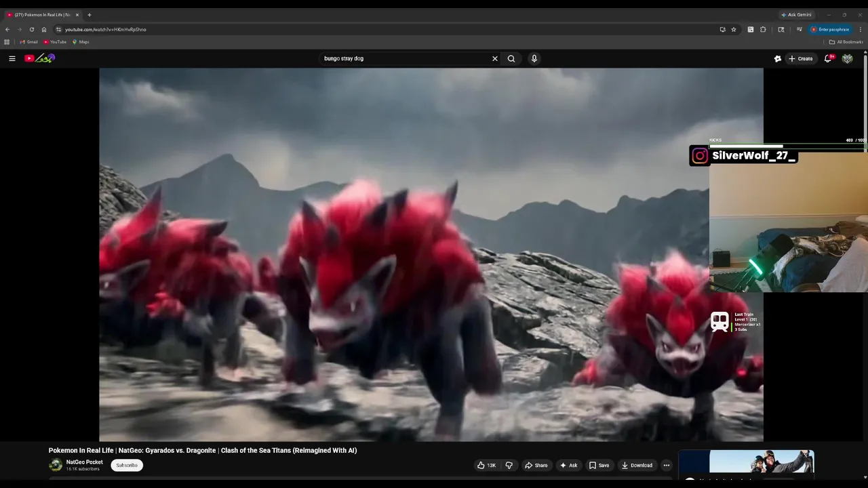868x488 pixels.
Task: Click the save icon extension in toolbar
Action: tap(751, 29)
